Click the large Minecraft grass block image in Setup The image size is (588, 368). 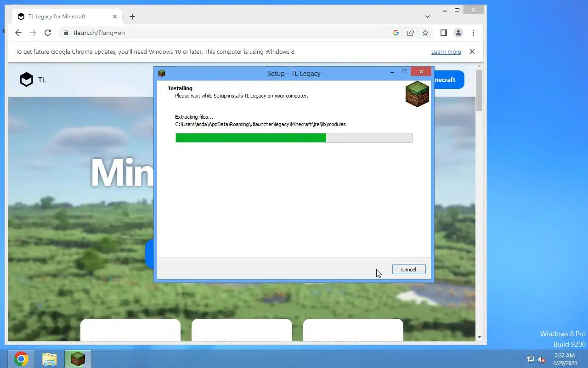coord(417,94)
